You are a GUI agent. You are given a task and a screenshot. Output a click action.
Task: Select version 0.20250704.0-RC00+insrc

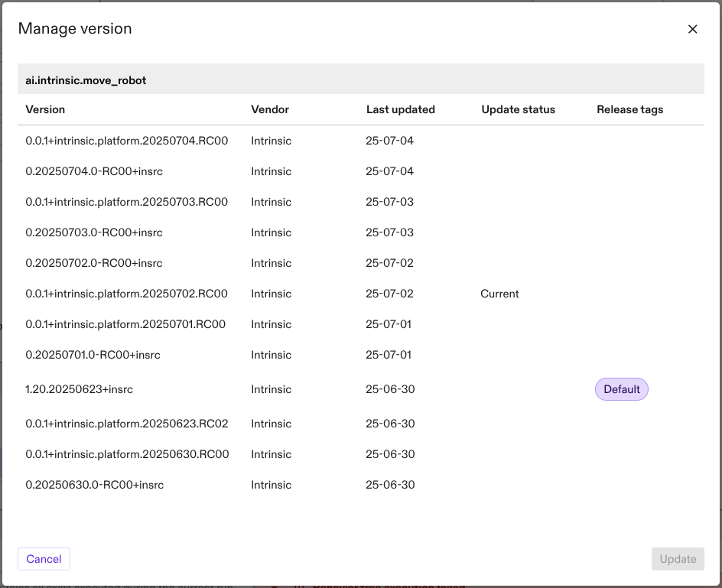94,171
